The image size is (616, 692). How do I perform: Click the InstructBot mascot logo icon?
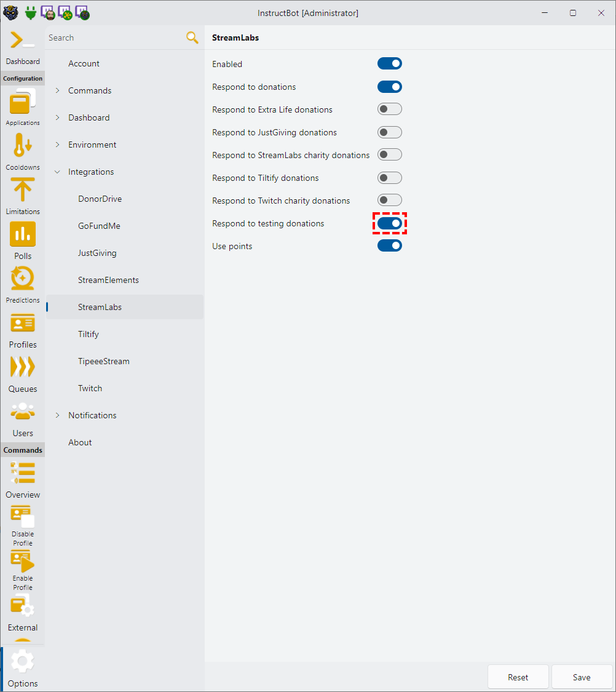tap(10, 13)
